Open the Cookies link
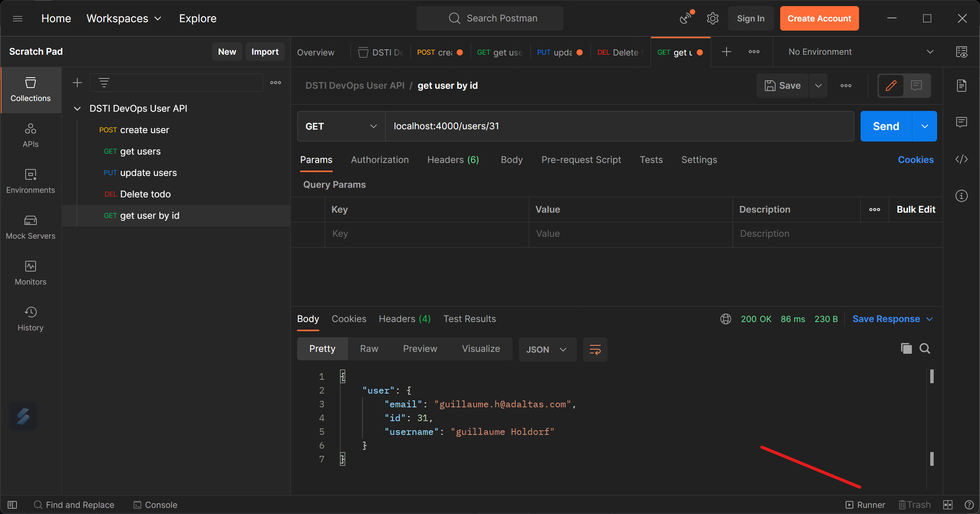This screenshot has height=514, width=980. pyautogui.click(x=916, y=160)
